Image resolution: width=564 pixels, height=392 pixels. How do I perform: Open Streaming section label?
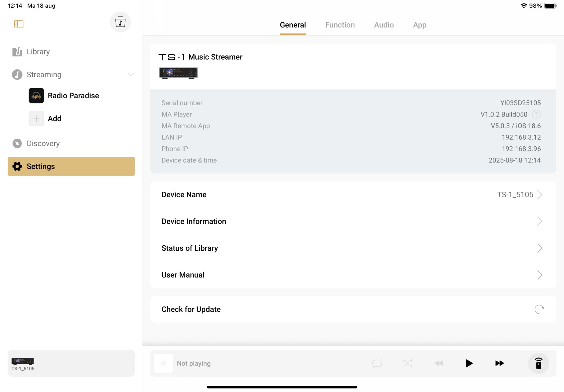[x=44, y=75]
